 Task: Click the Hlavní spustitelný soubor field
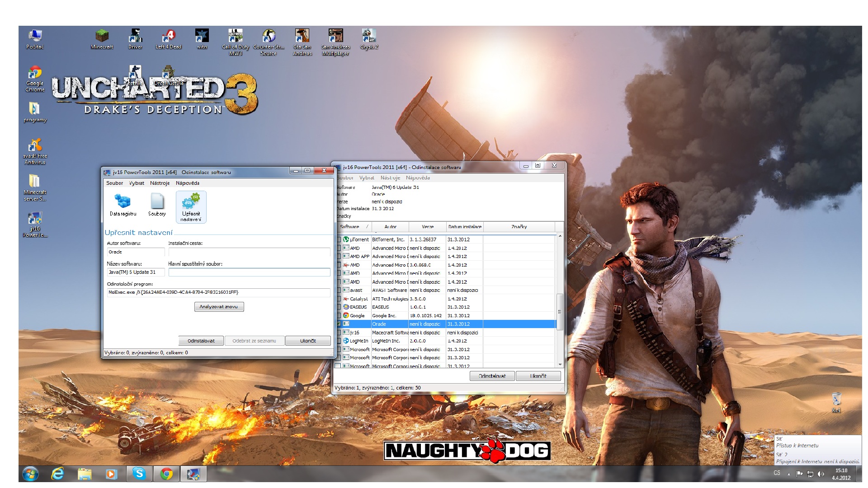point(249,272)
